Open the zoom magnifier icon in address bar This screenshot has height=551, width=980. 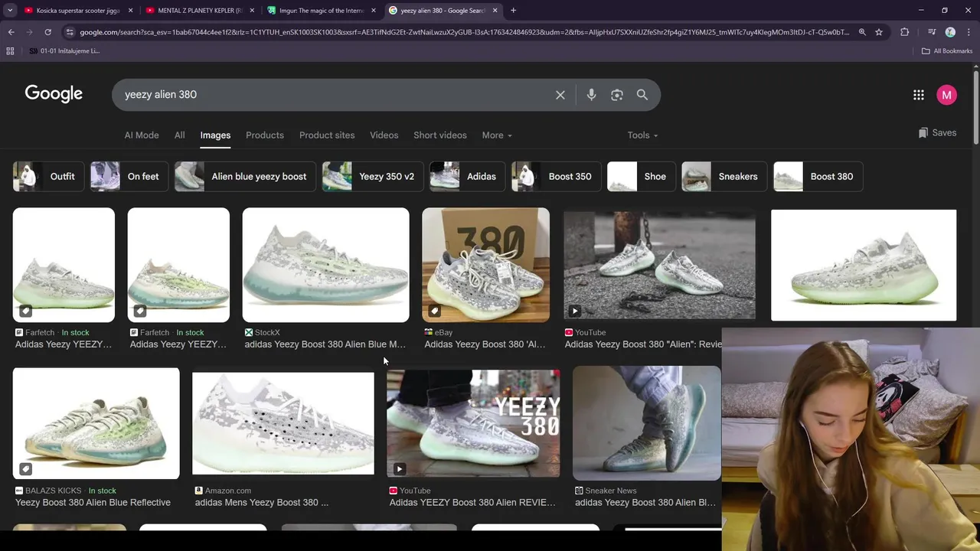coord(862,32)
